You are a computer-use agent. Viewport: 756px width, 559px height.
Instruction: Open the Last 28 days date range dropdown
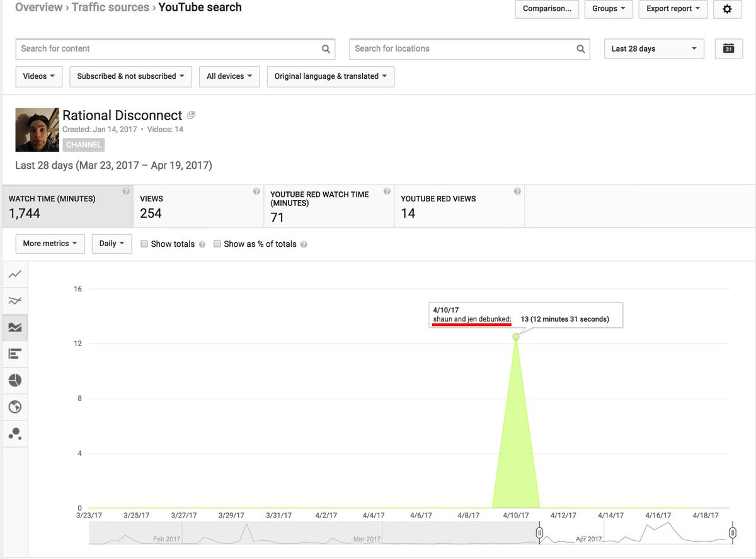[654, 48]
